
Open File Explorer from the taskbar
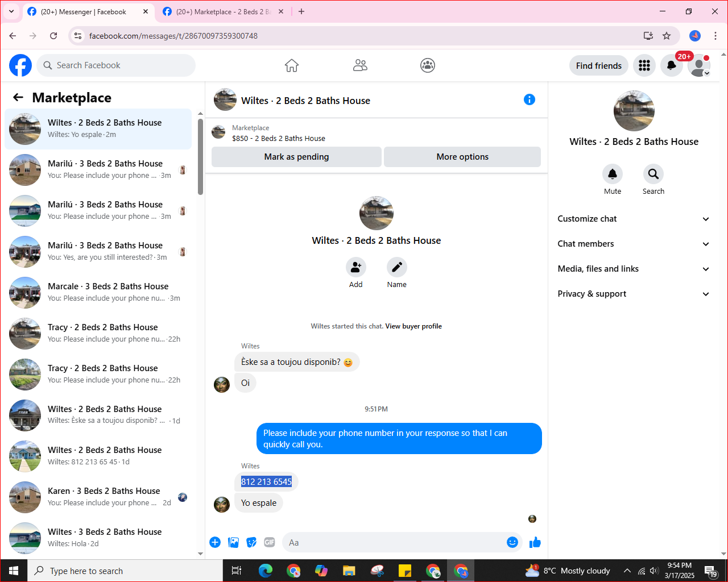coord(349,571)
